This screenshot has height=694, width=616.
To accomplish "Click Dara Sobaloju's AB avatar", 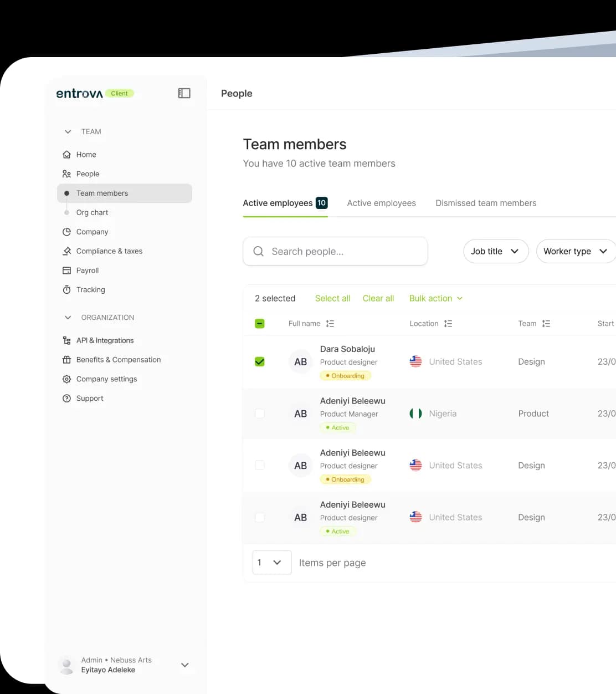I will (x=300, y=362).
